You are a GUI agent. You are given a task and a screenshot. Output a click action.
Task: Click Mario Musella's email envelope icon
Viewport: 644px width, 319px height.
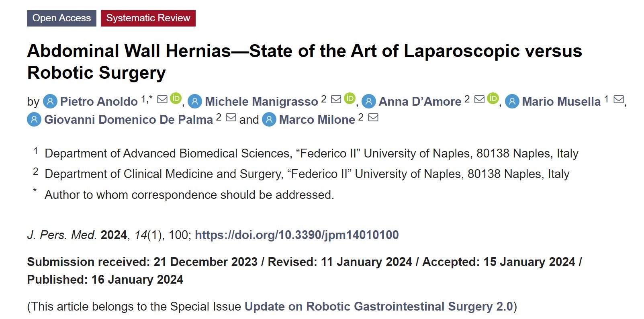(x=619, y=99)
